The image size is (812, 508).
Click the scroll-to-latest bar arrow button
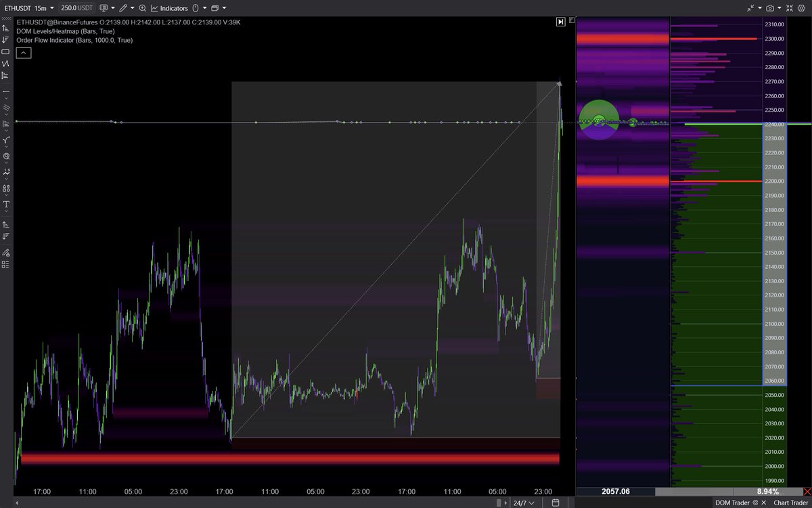[x=560, y=22]
